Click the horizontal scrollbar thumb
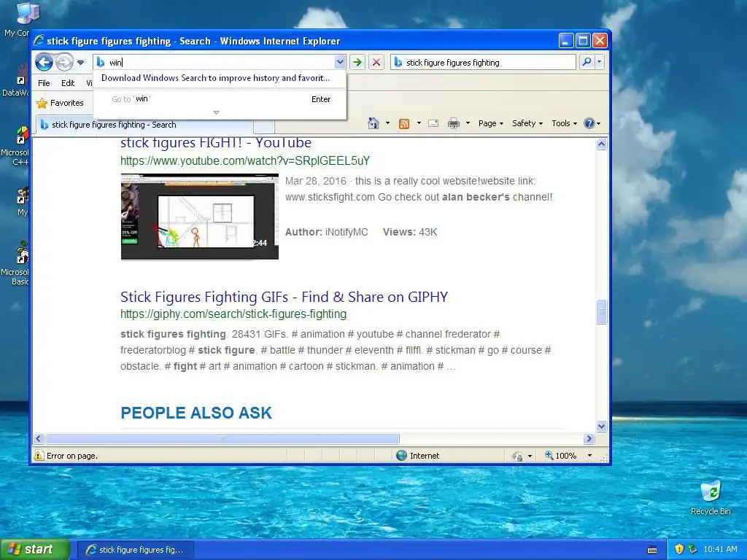747x560 pixels. point(222,438)
